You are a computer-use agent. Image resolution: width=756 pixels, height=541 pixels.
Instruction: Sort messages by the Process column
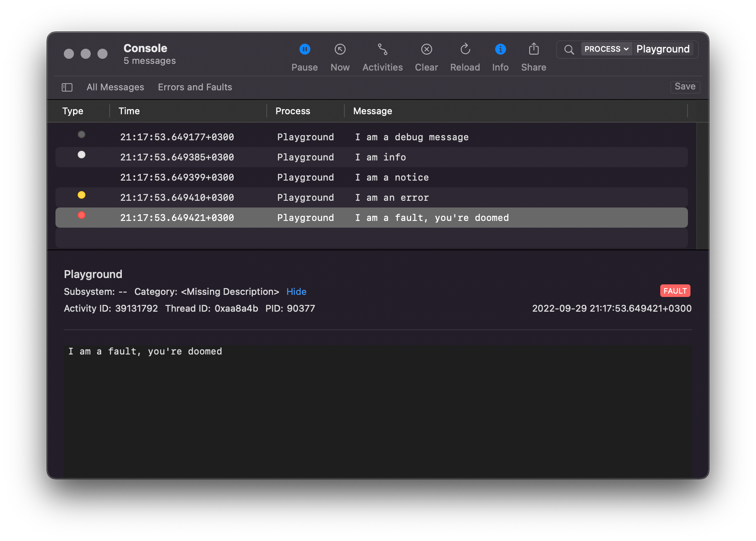293,111
